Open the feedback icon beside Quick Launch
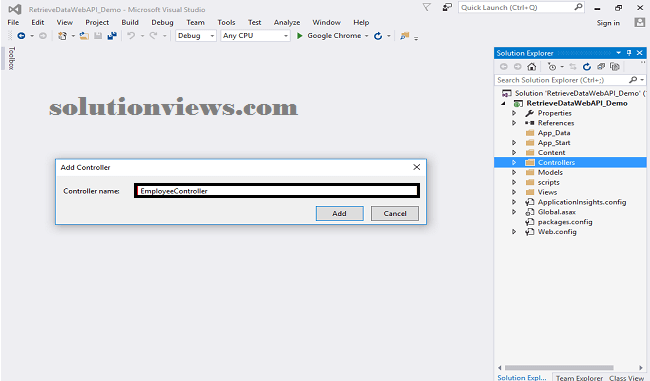 [x=447, y=7]
